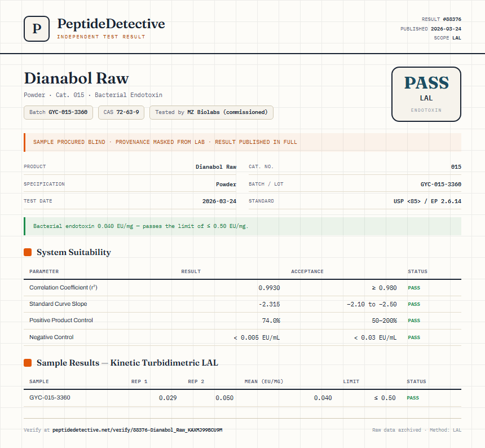Click PASS status for Negative Control

click(x=414, y=337)
